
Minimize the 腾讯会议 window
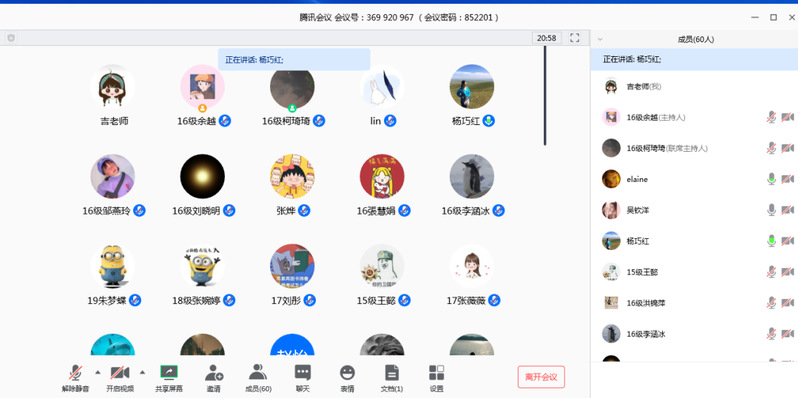point(755,17)
